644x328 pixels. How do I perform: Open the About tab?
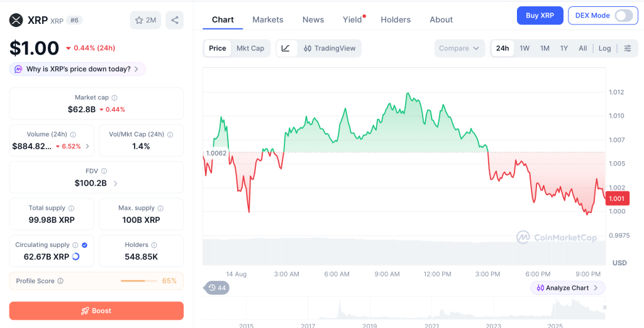tap(441, 20)
